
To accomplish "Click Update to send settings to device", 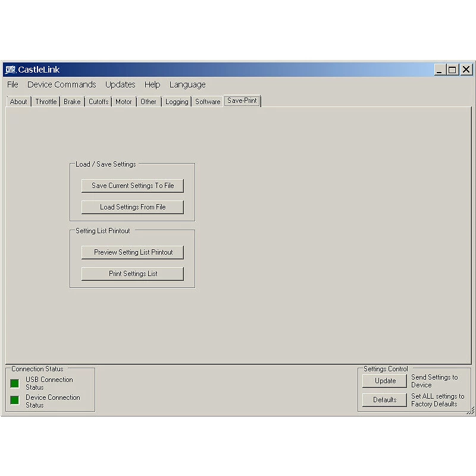I will click(385, 381).
